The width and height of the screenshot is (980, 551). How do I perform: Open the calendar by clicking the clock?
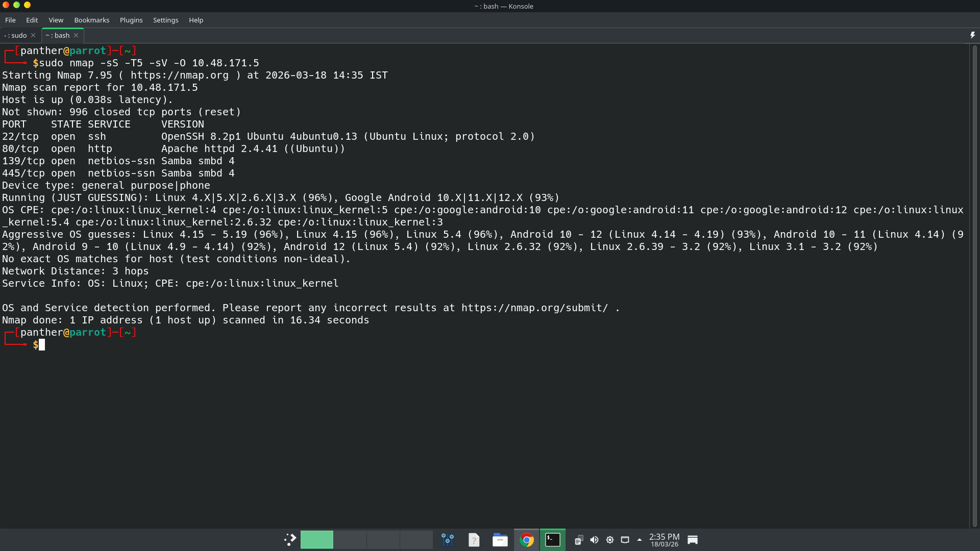click(x=664, y=540)
